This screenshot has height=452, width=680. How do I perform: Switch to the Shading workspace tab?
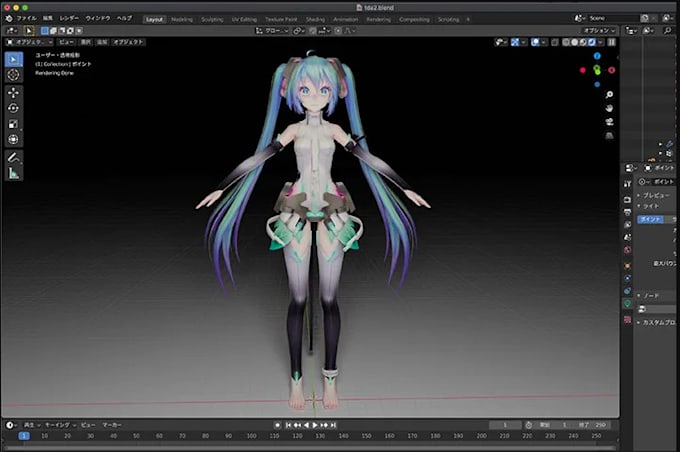coord(315,20)
